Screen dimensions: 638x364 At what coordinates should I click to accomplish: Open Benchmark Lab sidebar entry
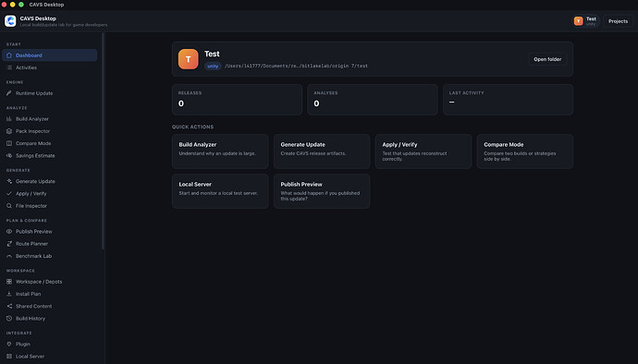[x=50, y=256]
